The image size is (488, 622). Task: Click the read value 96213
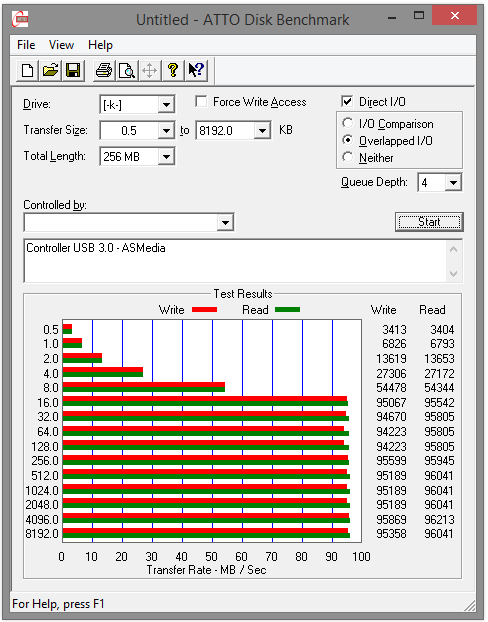(x=439, y=519)
